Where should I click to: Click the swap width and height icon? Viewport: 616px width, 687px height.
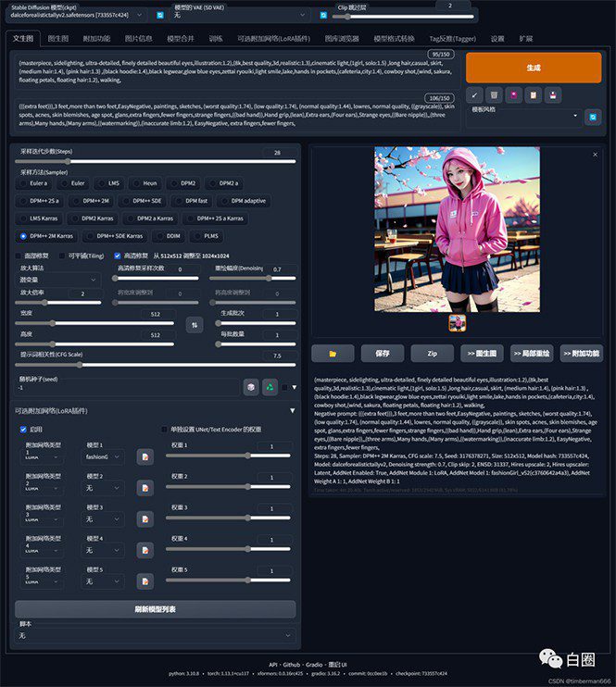195,324
